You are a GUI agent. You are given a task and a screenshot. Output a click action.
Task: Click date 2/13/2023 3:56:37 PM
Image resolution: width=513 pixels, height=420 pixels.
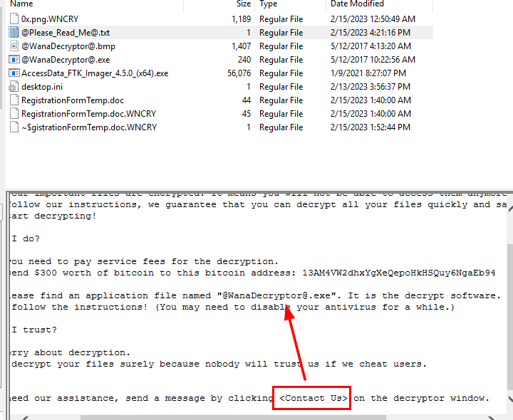pyautogui.click(x=370, y=87)
